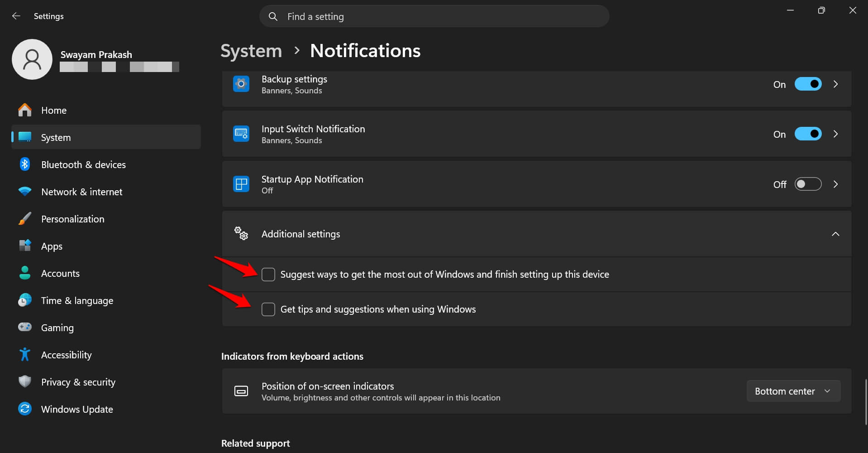The height and width of the screenshot is (453, 868).
Task: Click the Privacy & security shield icon
Action: tap(25, 381)
